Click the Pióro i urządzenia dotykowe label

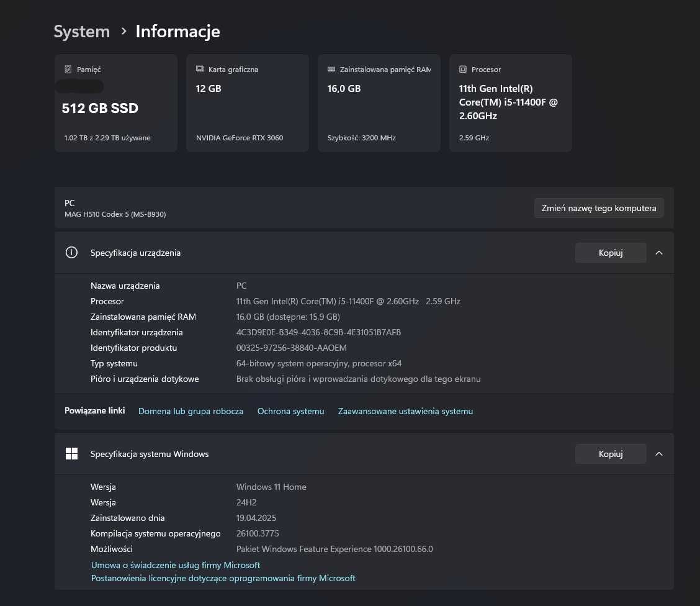pos(145,379)
